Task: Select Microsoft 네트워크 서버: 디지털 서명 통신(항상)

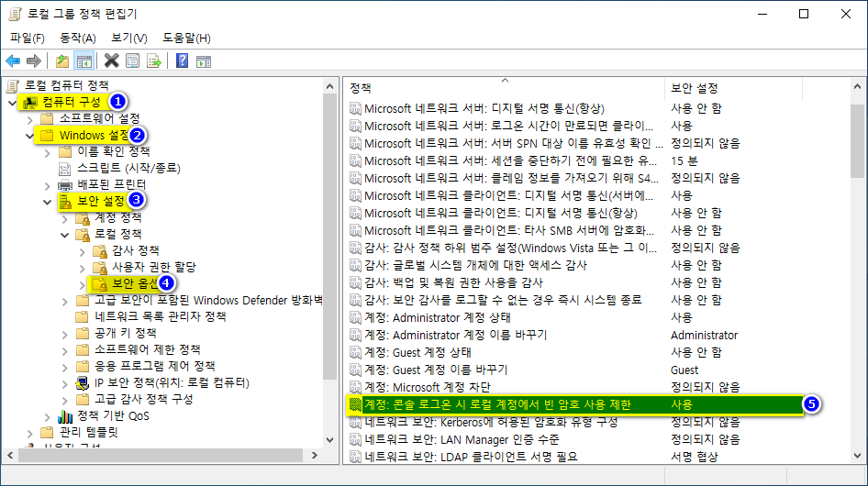Action: click(484, 108)
